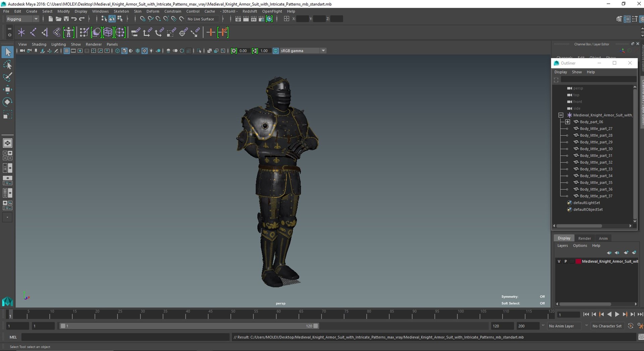The height and width of the screenshot is (351, 644).
Task: Go to end of playback range
Action: click(x=640, y=314)
